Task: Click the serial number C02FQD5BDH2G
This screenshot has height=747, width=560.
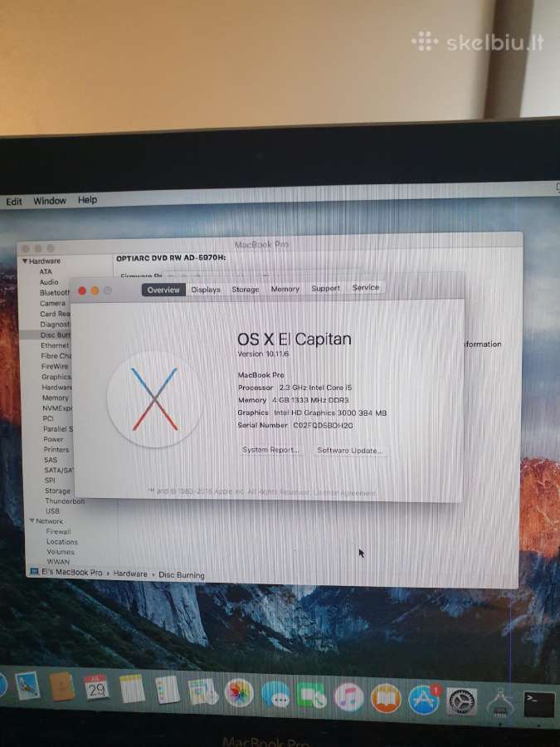Action: coord(323,426)
